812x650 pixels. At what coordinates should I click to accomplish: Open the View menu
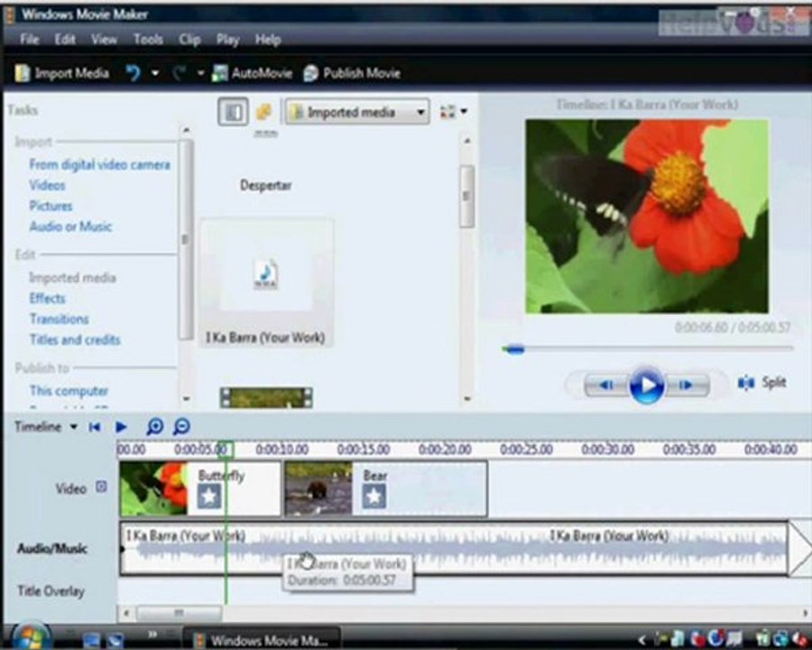point(104,40)
